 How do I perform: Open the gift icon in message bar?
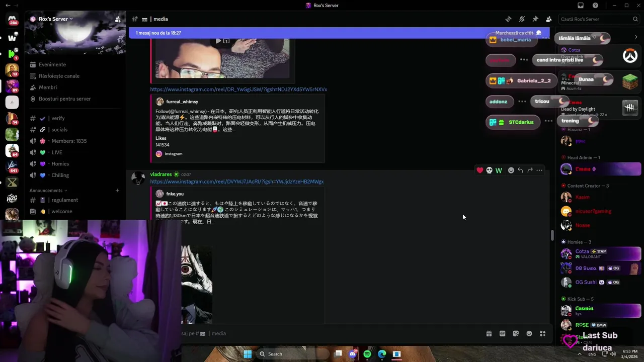(489, 333)
